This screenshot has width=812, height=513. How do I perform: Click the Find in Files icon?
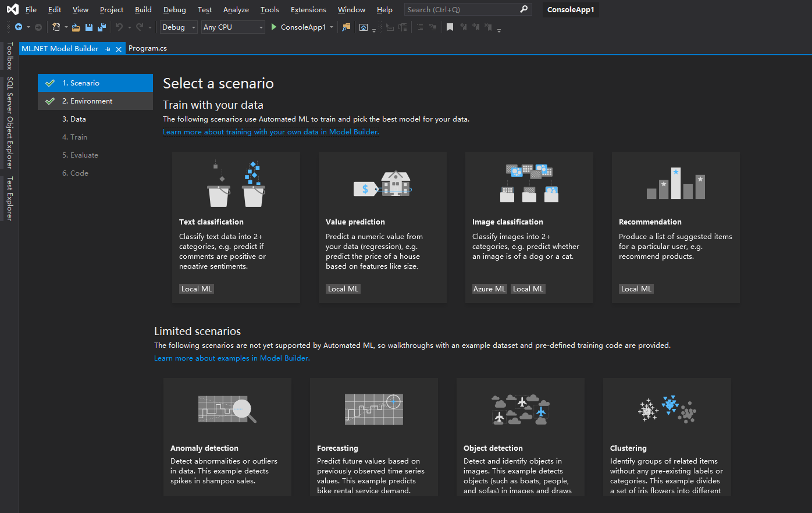[346, 27]
